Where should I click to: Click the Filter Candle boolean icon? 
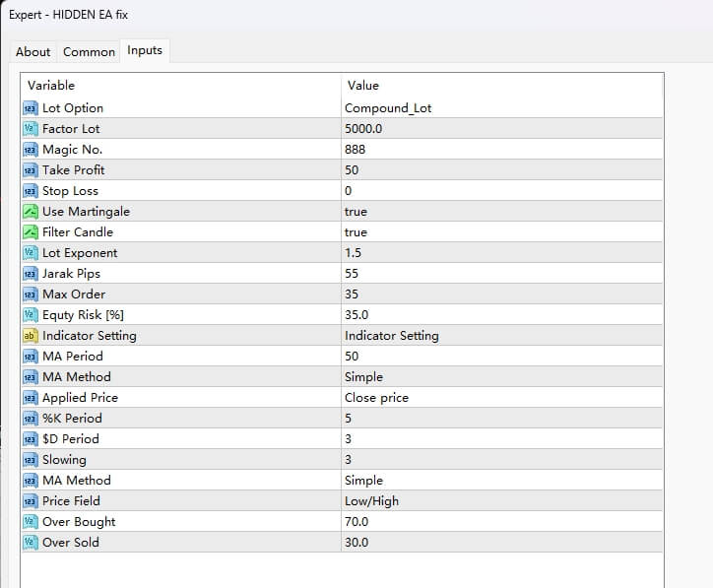click(30, 232)
